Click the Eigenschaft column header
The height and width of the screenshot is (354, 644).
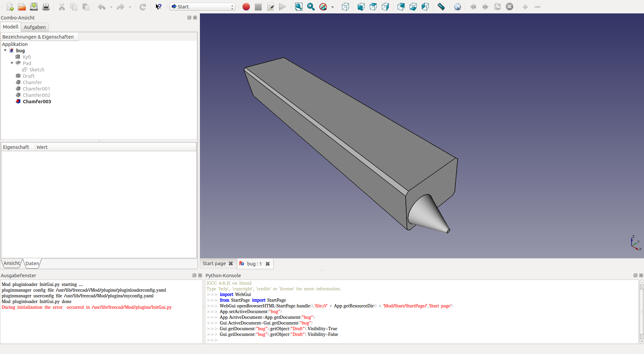tap(18, 147)
